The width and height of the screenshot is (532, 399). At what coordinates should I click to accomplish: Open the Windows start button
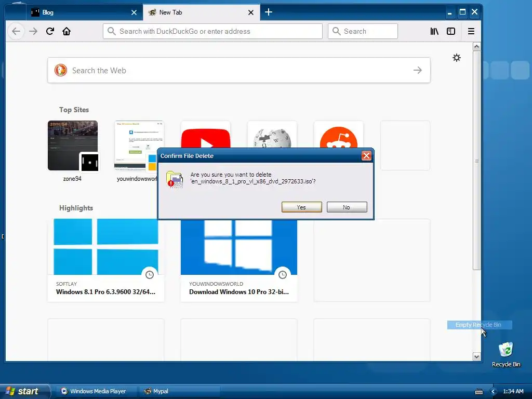(24, 391)
